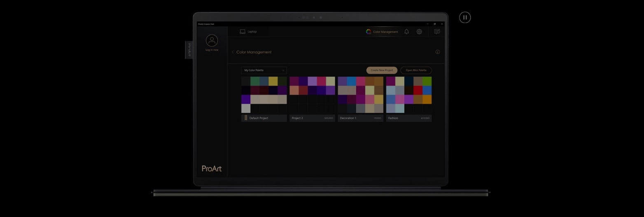Pick the bright purple swatch in Default Project
This screenshot has width=644, height=217.
(x=246, y=99)
